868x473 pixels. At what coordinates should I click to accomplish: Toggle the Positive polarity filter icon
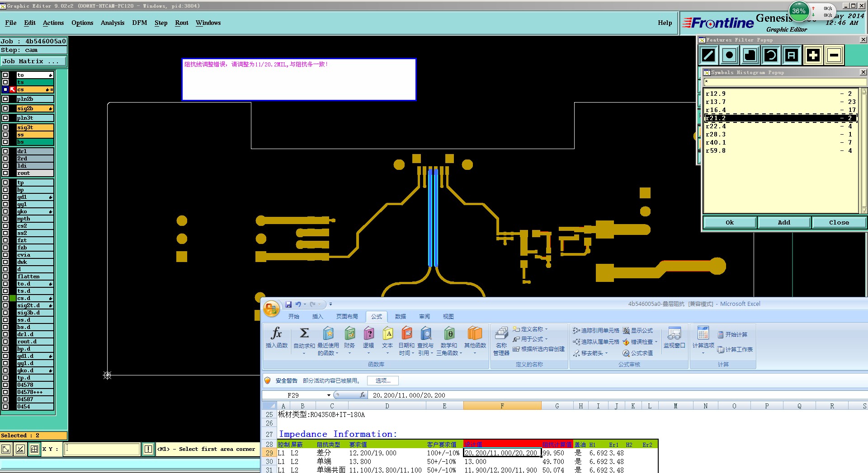(813, 56)
